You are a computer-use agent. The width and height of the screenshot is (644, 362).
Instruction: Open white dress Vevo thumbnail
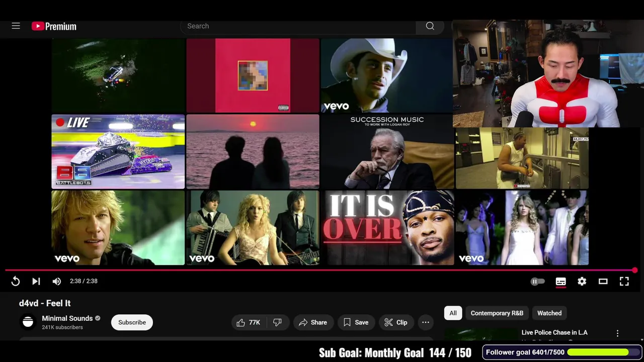522,228
